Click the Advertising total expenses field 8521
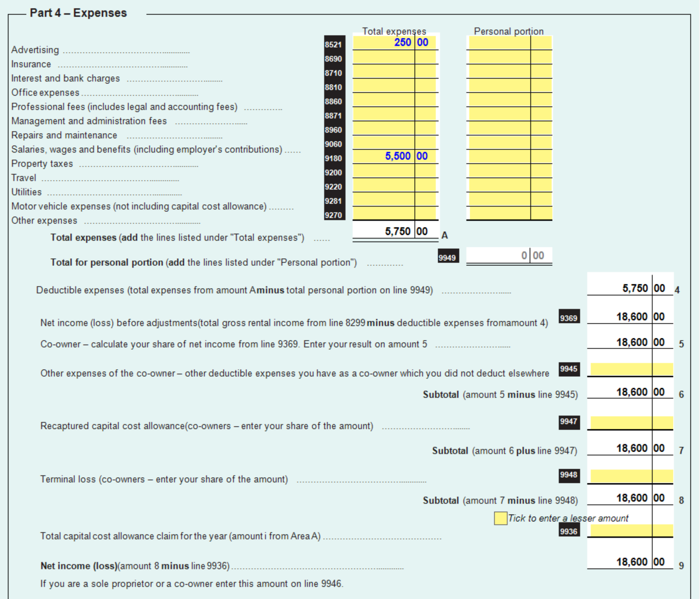Image resolution: width=700 pixels, height=599 pixels. [x=394, y=43]
